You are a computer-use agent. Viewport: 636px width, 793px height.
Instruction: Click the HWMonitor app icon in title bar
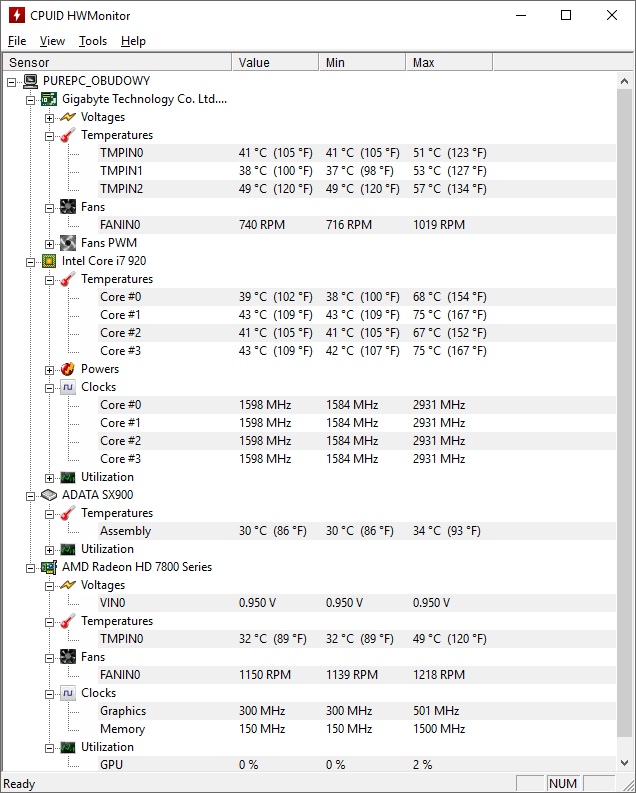[16, 15]
